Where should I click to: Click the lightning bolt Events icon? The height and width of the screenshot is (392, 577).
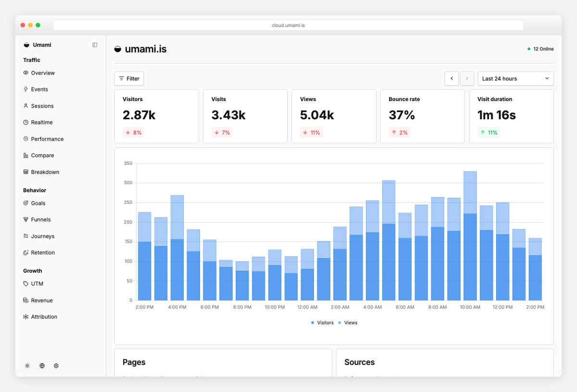point(26,89)
